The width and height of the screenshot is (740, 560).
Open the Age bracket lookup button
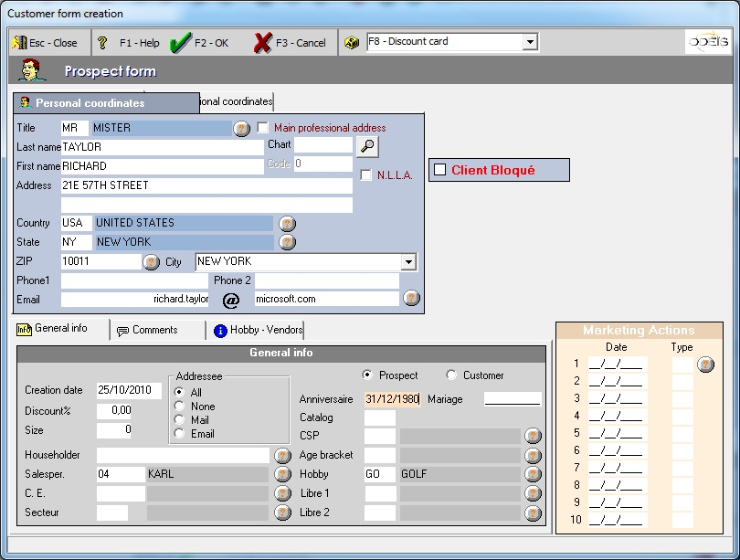pyautogui.click(x=533, y=455)
